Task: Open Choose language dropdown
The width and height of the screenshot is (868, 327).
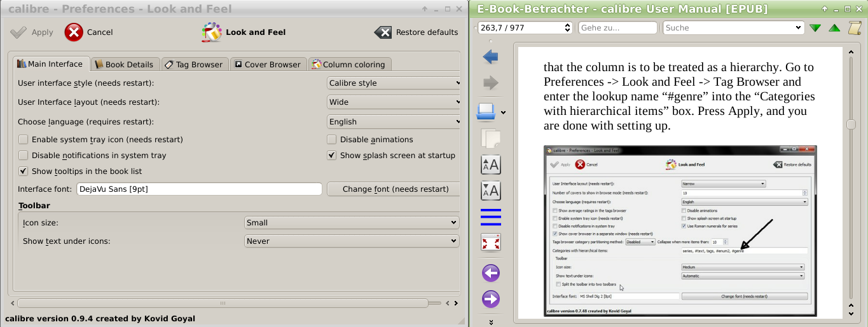Action: pyautogui.click(x=394, y=122)
